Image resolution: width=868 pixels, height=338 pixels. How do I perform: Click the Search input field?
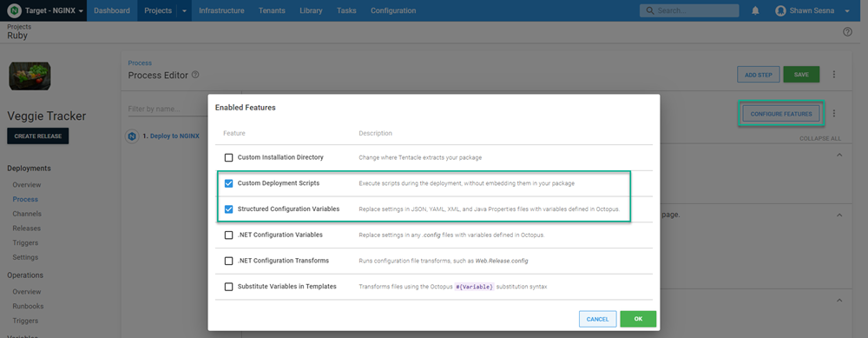click(689, 10)
